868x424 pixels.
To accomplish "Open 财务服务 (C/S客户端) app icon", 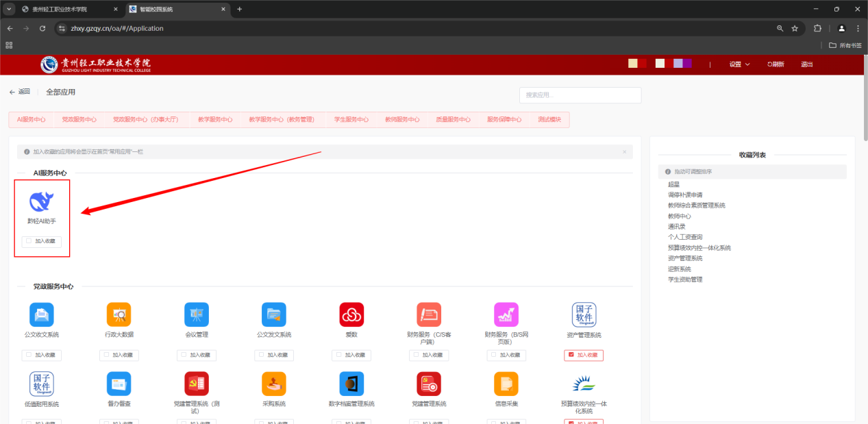I will [x=429, y=314].
